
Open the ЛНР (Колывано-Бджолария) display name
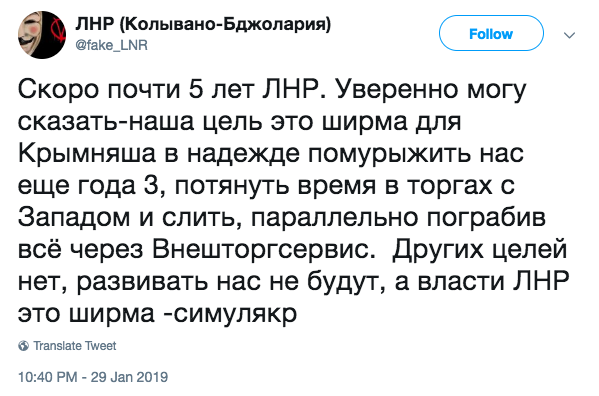pyautogui.click(x=203, y=24)
